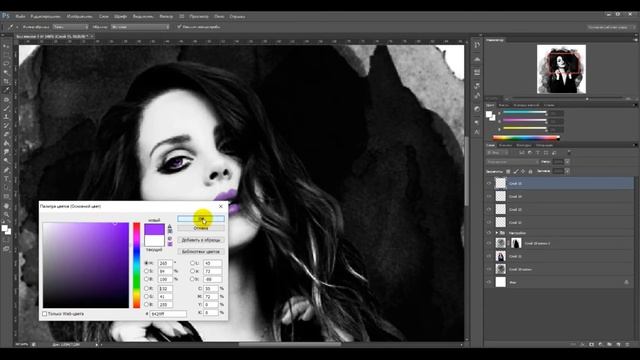Image resolution: width=640 pixels, height=360 pixels.
Task: Enable the Только Web-цвета checkbox
Action: pyautogui.click(x=45, y=314)
